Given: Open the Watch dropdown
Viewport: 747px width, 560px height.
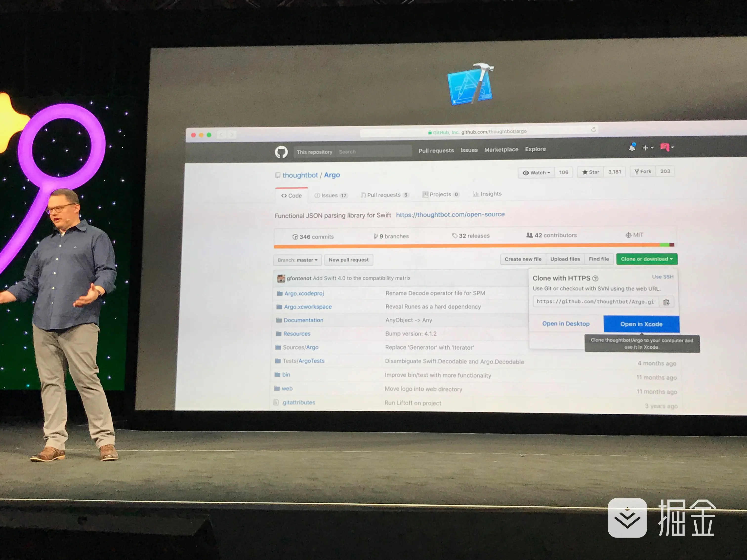Looking at the screenshot, I should point(536,173).
